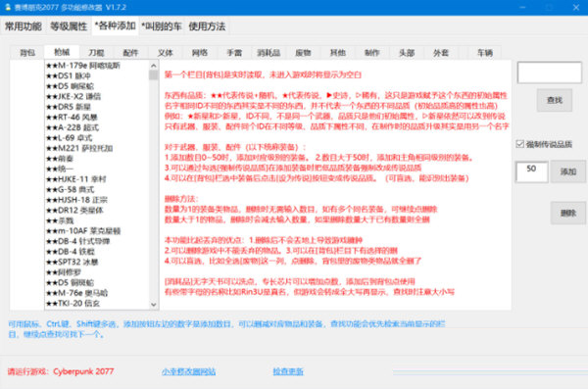Select the *各种添加 main tab
The width and height of the screenshot is (588, 389).
point(115,25)
